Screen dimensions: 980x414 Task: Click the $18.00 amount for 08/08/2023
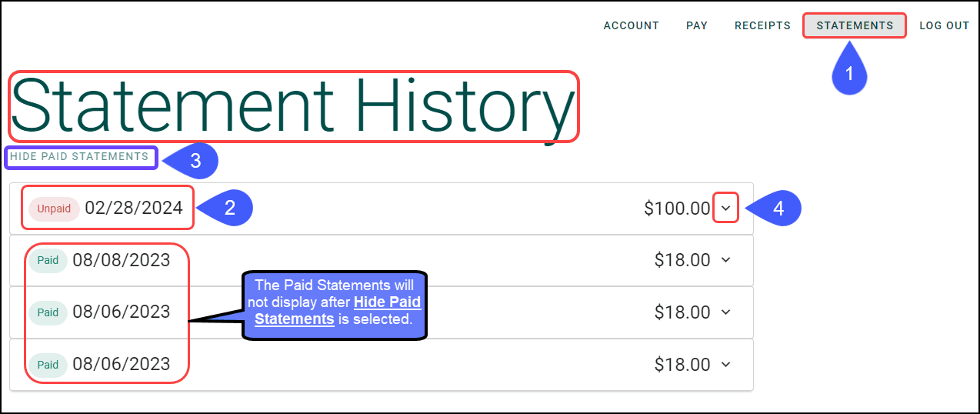tap(682, 260)
